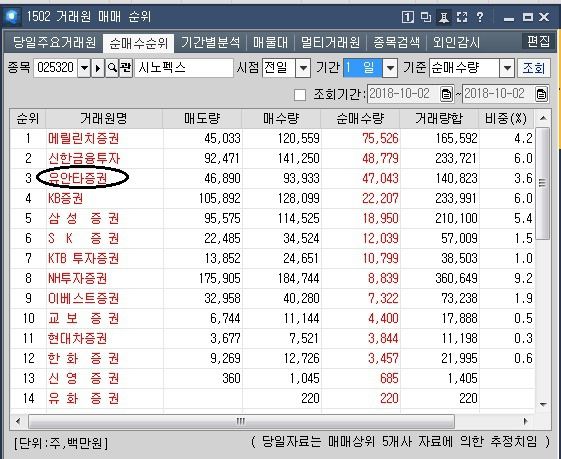561x459 pixels.
Task: Select the NH투자증권 row
Action: pos(272,279)
